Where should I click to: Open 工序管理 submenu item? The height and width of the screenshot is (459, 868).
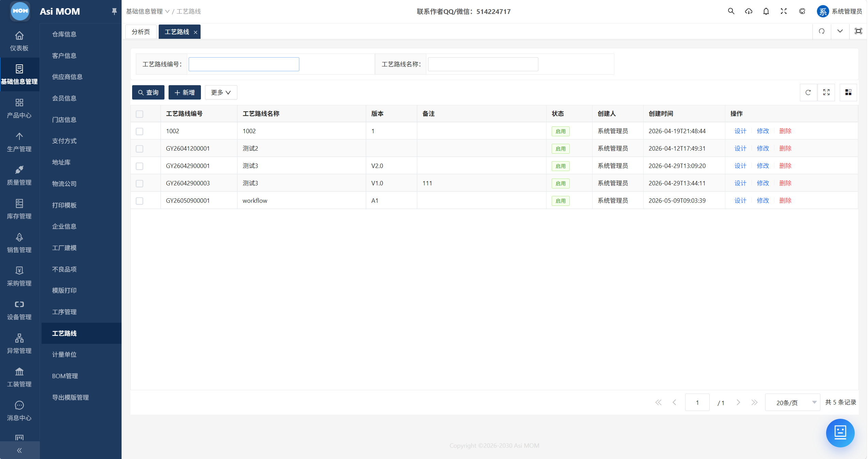(64, 312)
